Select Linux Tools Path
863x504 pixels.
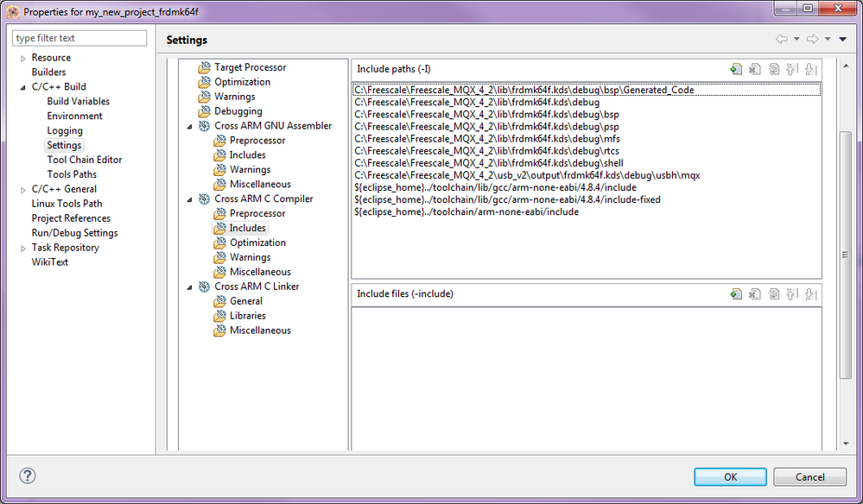coord(67,204)
